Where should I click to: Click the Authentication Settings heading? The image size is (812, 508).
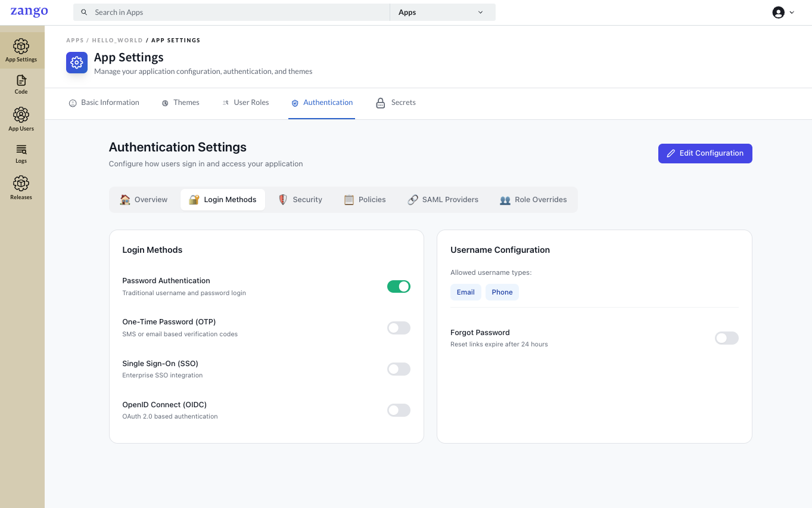pos(178,147)
